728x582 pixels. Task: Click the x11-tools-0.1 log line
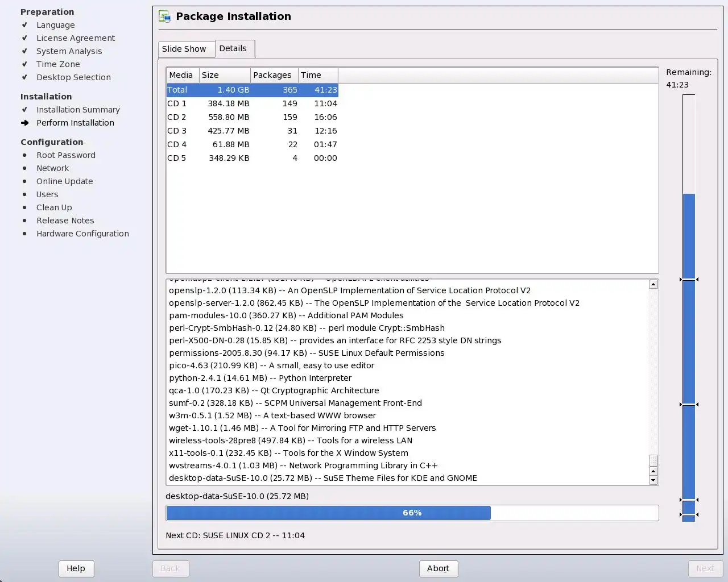(x=288, y=453)
